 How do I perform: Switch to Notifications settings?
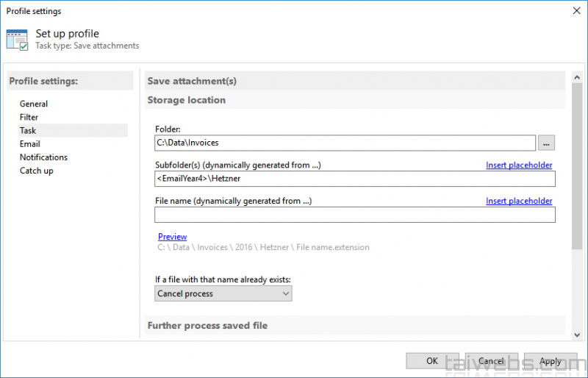click(43, 157)
